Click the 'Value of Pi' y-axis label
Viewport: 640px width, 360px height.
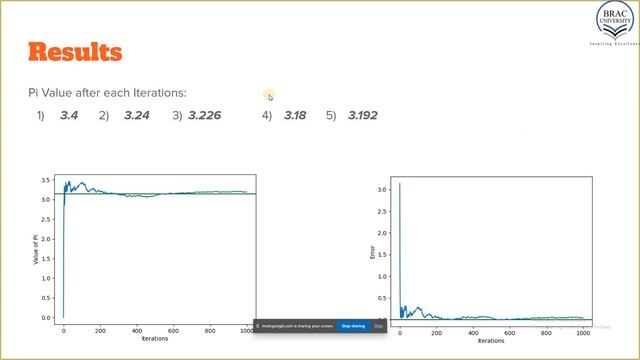tap(36, 249)
